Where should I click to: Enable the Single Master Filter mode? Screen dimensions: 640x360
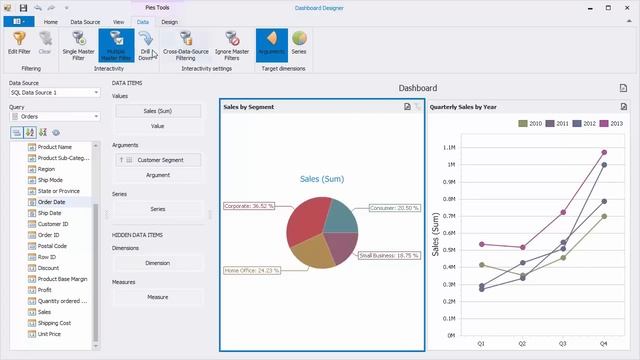(78, 45)
